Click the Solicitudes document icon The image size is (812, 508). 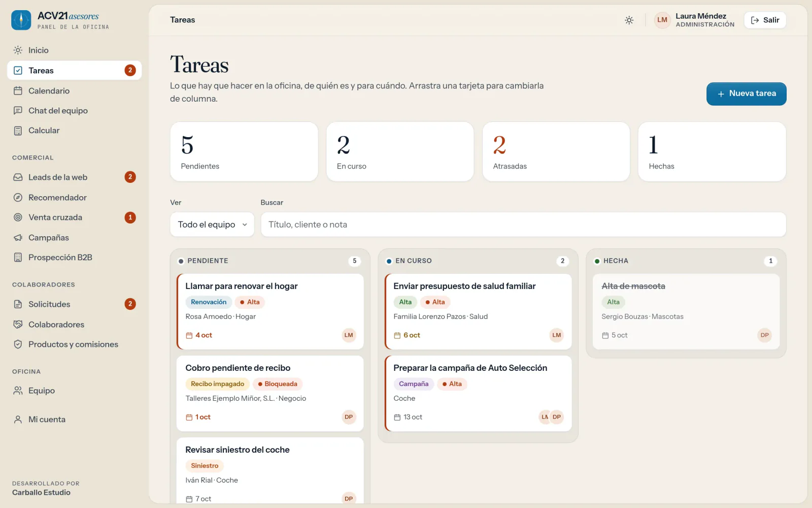[18, 304]
